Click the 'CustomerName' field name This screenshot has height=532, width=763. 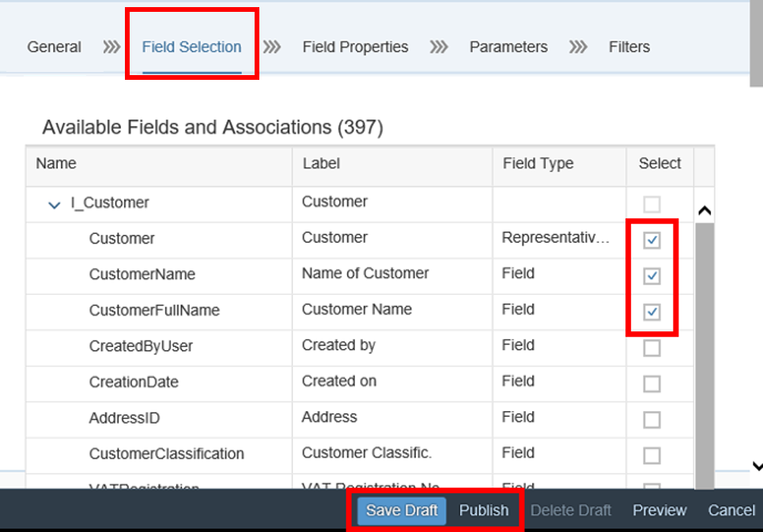(x=142, y=274)
